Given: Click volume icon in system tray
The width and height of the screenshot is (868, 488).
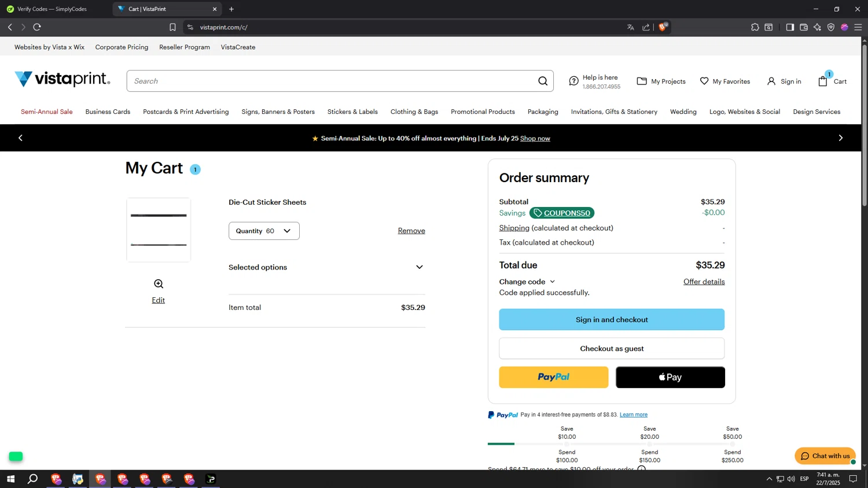Looking at the screenshot, I should coord(791,479).
